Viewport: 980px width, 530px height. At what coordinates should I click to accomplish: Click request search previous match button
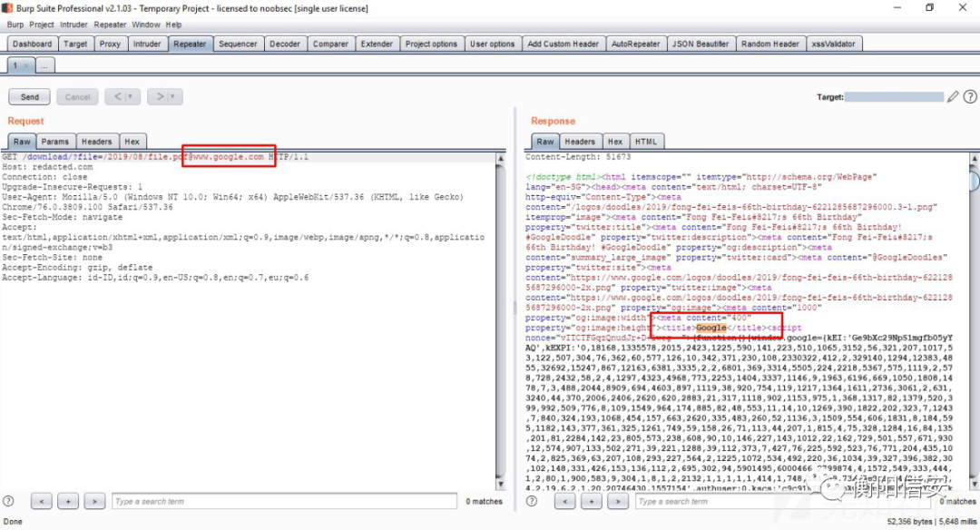tap(41, 501)
